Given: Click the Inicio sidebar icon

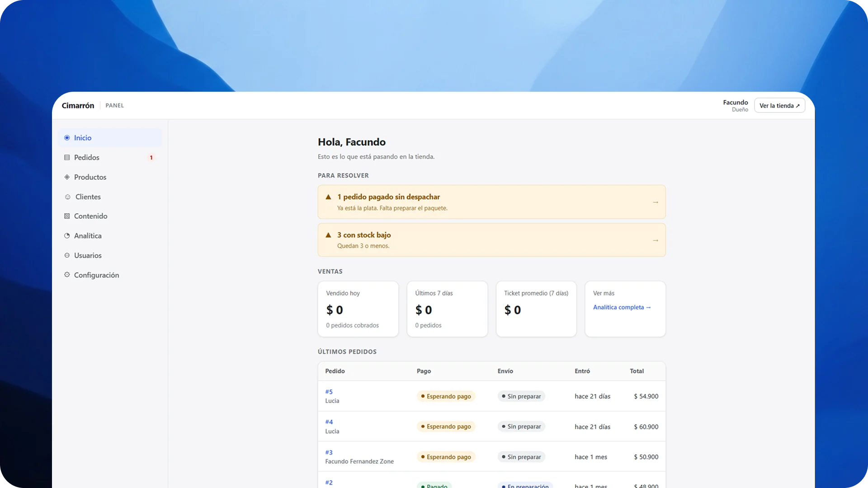Looking at the screenshot, I should tap(67, 138).
